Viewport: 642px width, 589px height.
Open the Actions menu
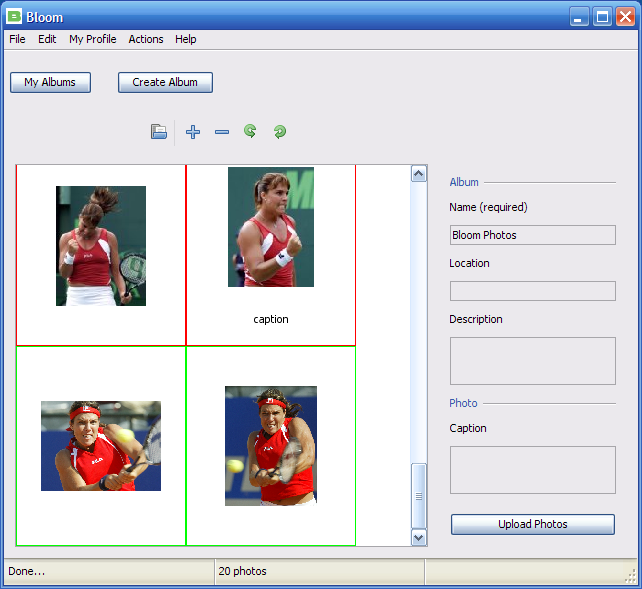pos(146,39)
